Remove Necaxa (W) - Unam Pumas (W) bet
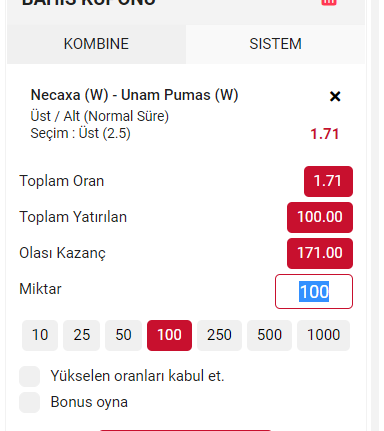The image size is (384, 431). click(x=335, y=96)
